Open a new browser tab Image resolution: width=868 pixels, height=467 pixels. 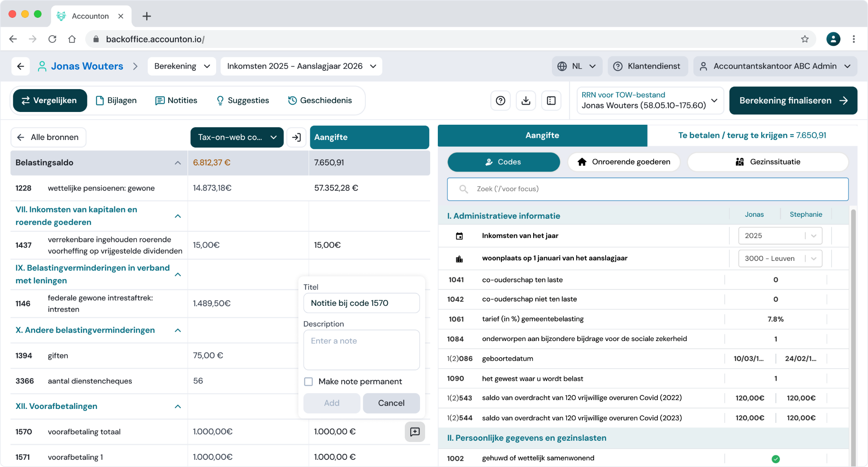(147, 16)
